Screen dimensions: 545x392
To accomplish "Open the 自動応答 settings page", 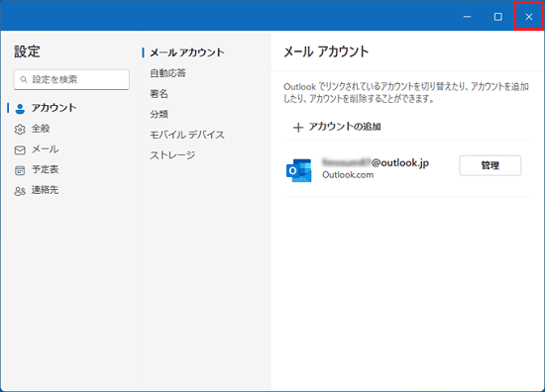I will coord(167,73).
